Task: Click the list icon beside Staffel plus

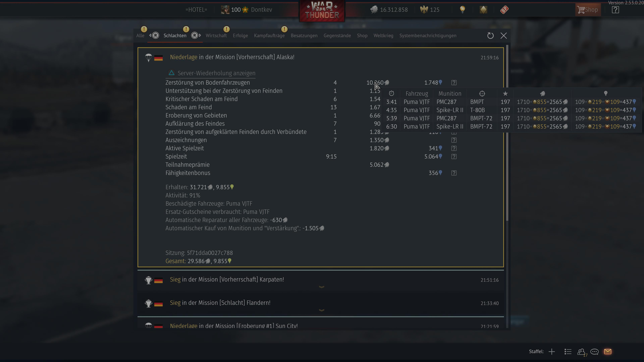Action: coord(568,352)
